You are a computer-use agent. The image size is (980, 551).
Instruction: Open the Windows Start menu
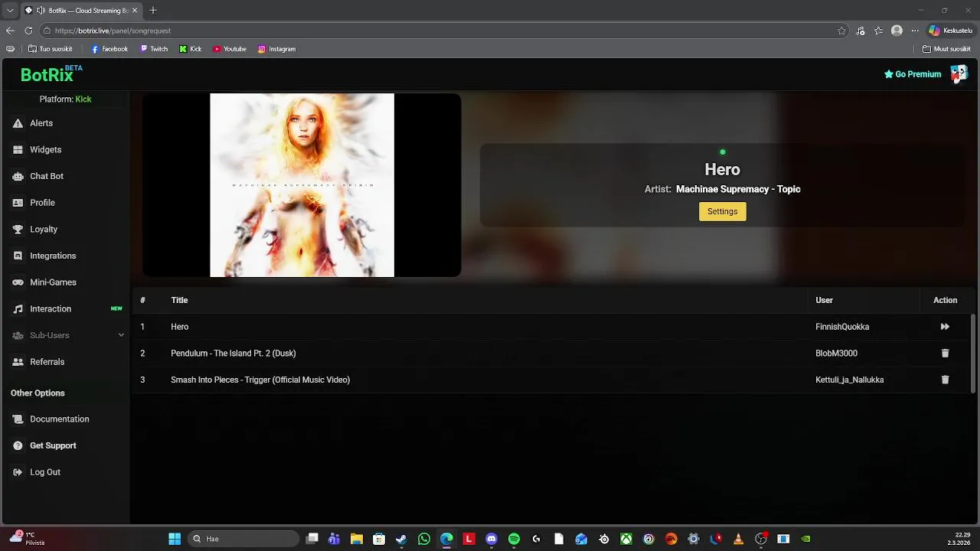pyautogui.click(x=175, y=539)
